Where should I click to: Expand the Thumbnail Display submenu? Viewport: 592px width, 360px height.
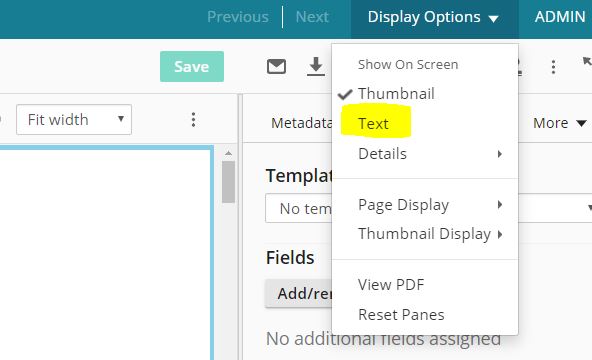pos(425,234)
